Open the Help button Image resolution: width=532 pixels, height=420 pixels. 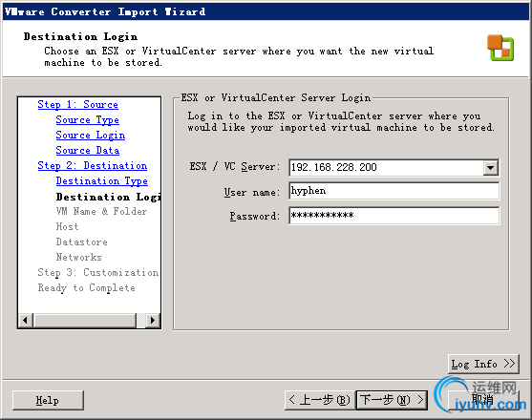click(x=48, y=400)
